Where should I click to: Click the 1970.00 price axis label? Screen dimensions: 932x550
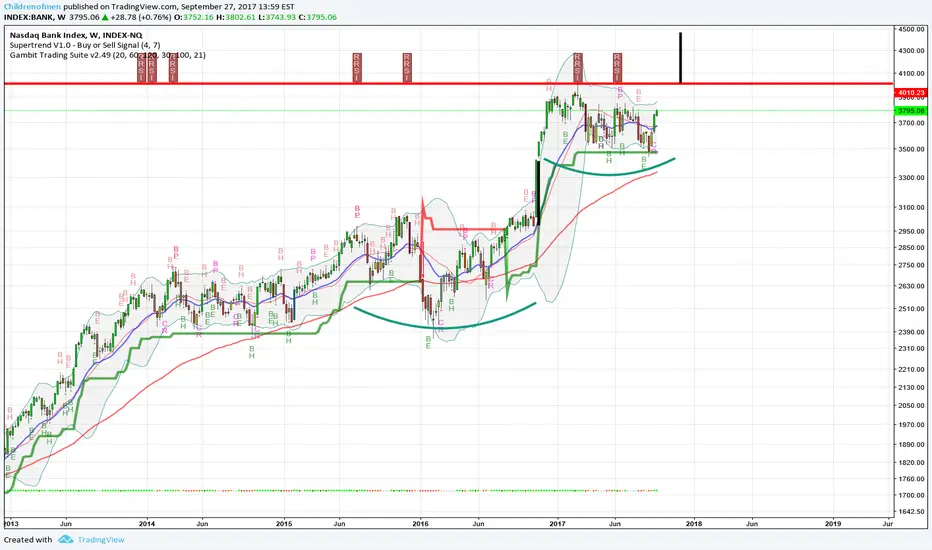(912, 425)
